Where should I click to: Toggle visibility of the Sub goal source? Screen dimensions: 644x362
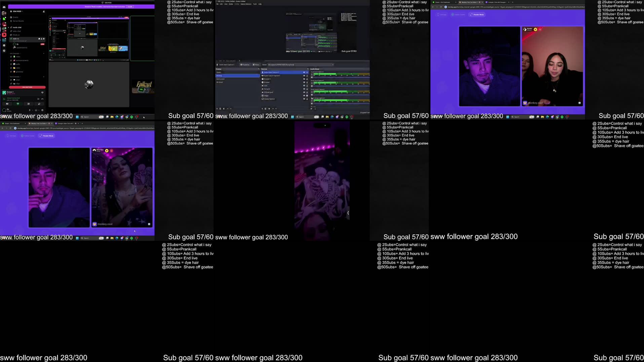[x=304, y=89]
